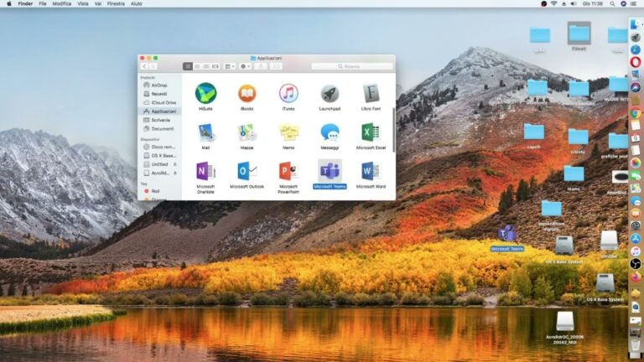Image resolution: width=644 pixels, height=362 pixels.
Task: Open the Safari icon in the Dock
Action: tap(636, 49)
